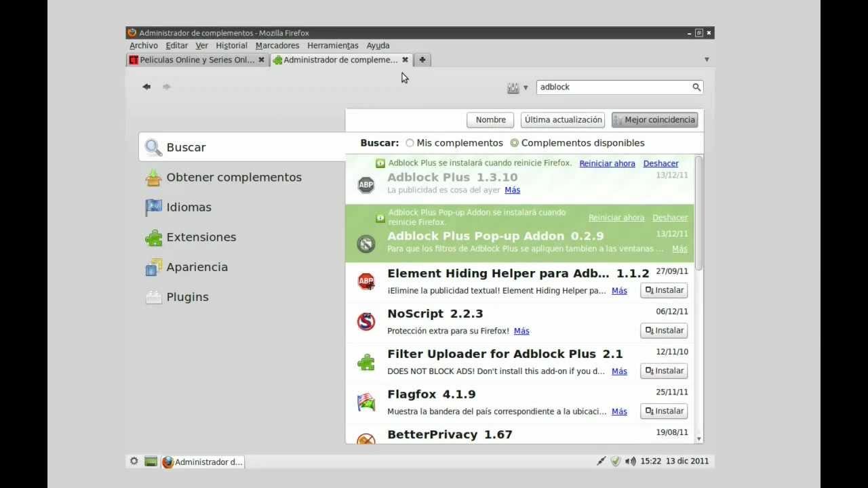868x488 pixels.
Task: Click the Obtener complementos download icon
Action: [x=154, y=177]
